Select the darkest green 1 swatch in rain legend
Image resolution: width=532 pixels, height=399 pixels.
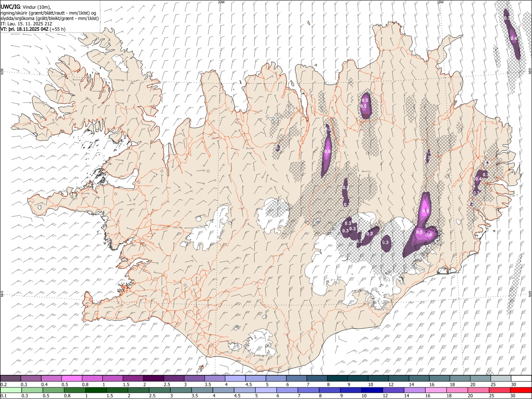(96, 390)
